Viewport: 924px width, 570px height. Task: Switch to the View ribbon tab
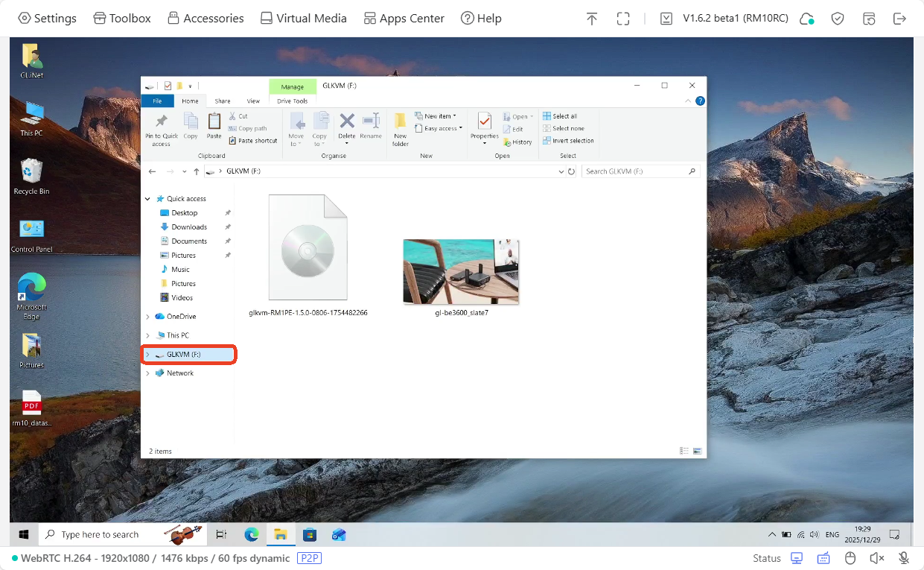pyautogui.click(x=253, y=101)
